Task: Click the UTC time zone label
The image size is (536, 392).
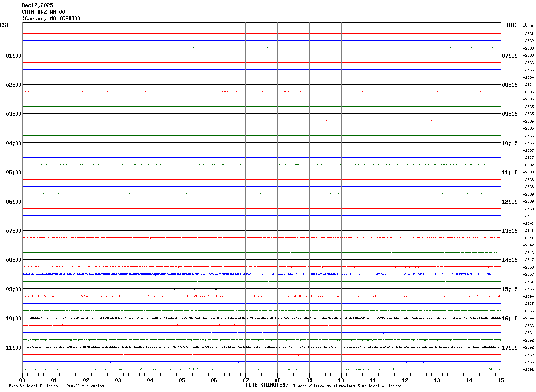Action: tap(511, 25)
